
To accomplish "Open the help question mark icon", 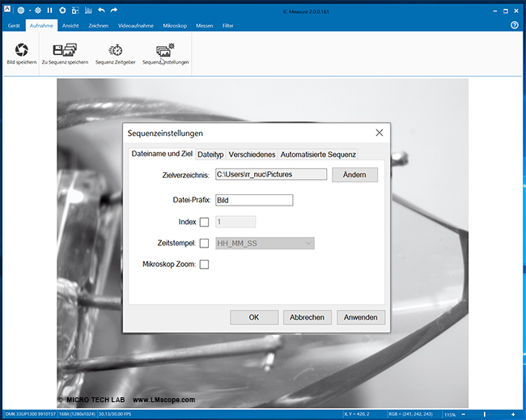I will pos(515,25).
